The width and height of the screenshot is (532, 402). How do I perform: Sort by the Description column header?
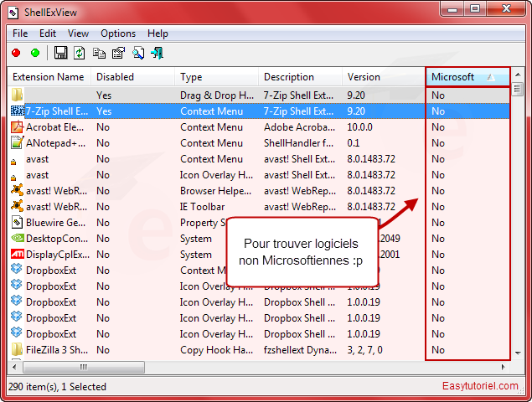coord(300,77)
